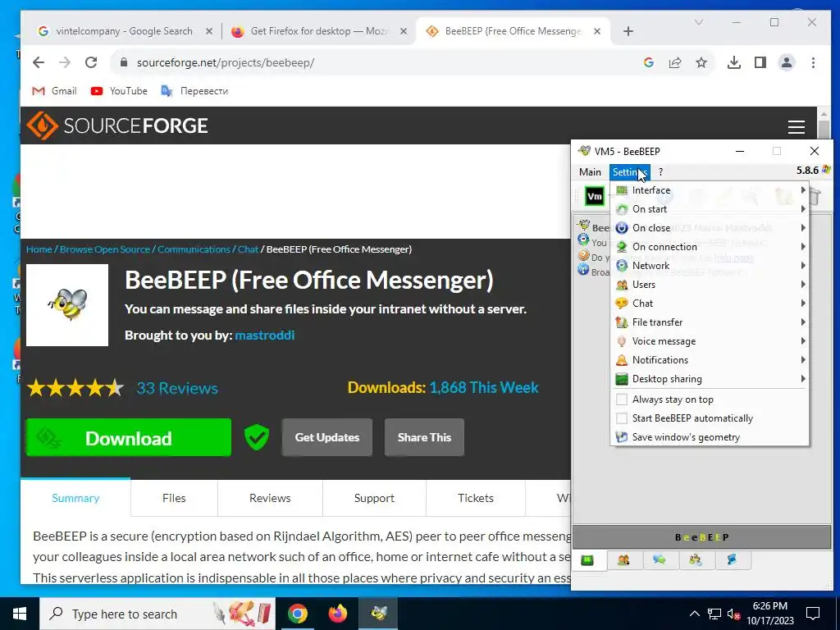
Task: Select the Reviews tab
Action: (270, 498)
